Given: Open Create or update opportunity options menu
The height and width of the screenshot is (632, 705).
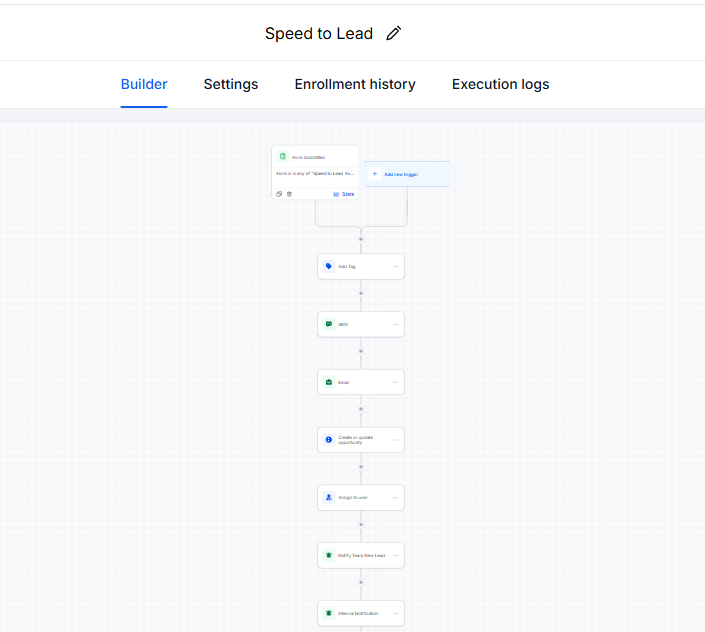Looking at the screenshot, I should click(x=395, y=440).
